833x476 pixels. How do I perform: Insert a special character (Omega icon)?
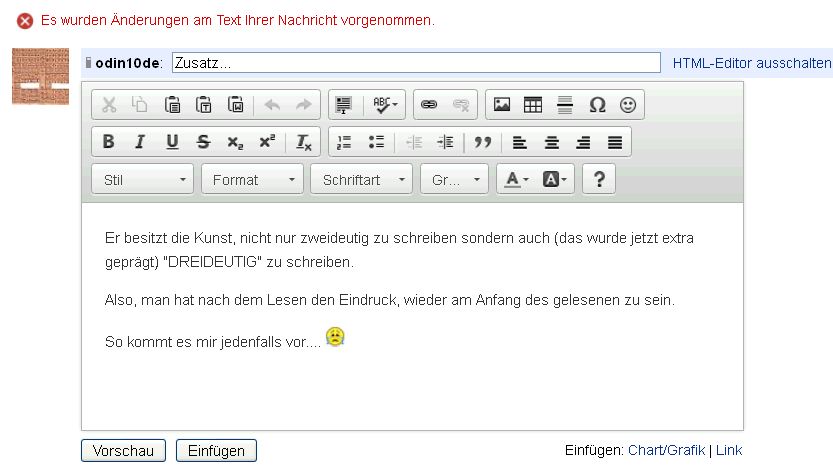597,104
